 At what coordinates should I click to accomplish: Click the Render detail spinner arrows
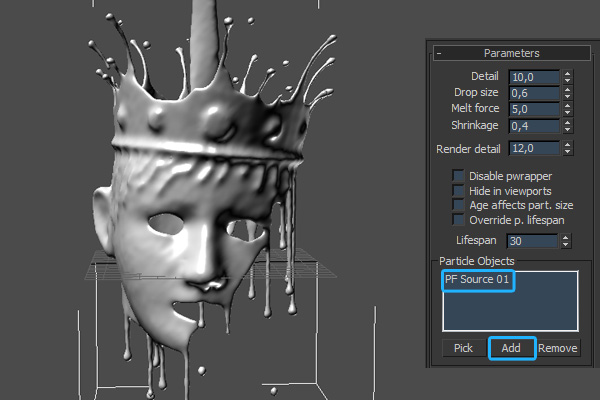(x=567, y=149)
